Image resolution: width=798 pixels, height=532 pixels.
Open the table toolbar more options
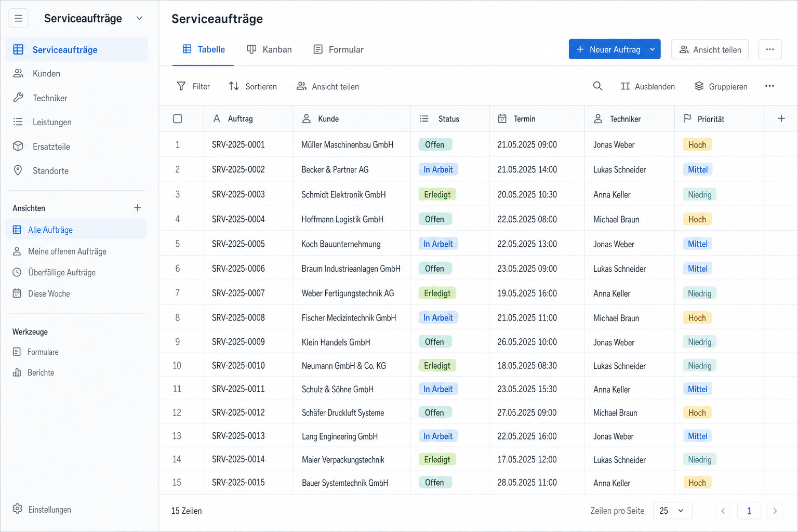(x=769, y=86)
